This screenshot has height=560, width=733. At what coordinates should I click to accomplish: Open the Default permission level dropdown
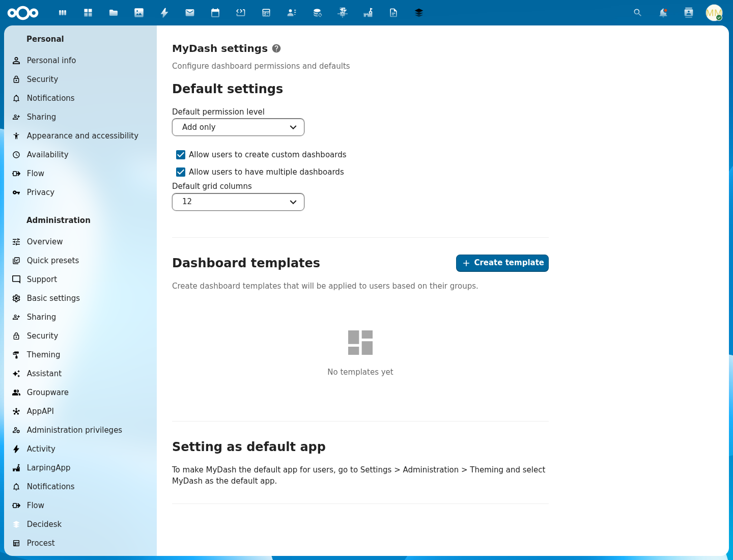tap(238, 127)
